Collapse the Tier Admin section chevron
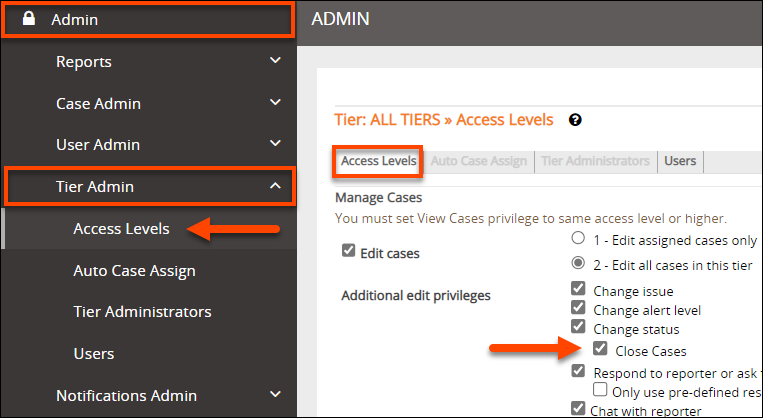 276,187
